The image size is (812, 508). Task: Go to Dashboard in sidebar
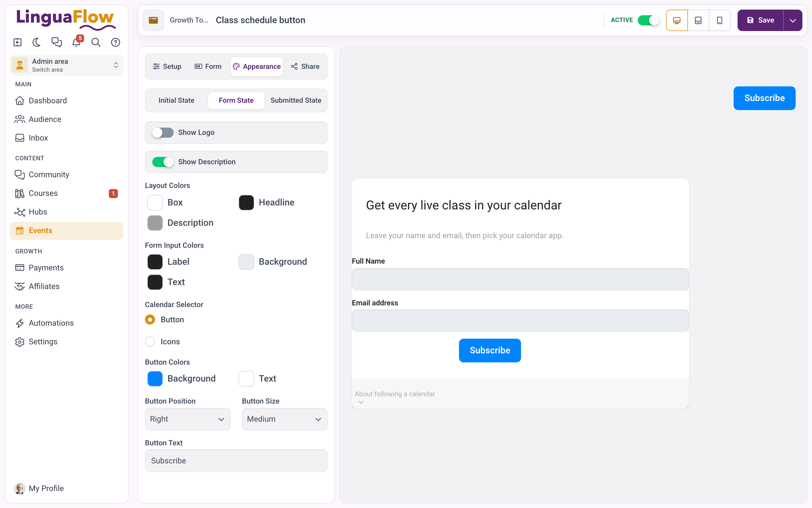(x=67, y=100)
